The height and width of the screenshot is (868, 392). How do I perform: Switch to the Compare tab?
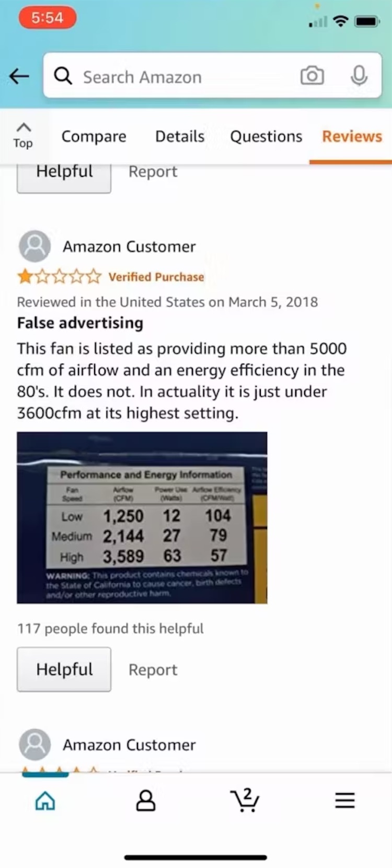94,137
